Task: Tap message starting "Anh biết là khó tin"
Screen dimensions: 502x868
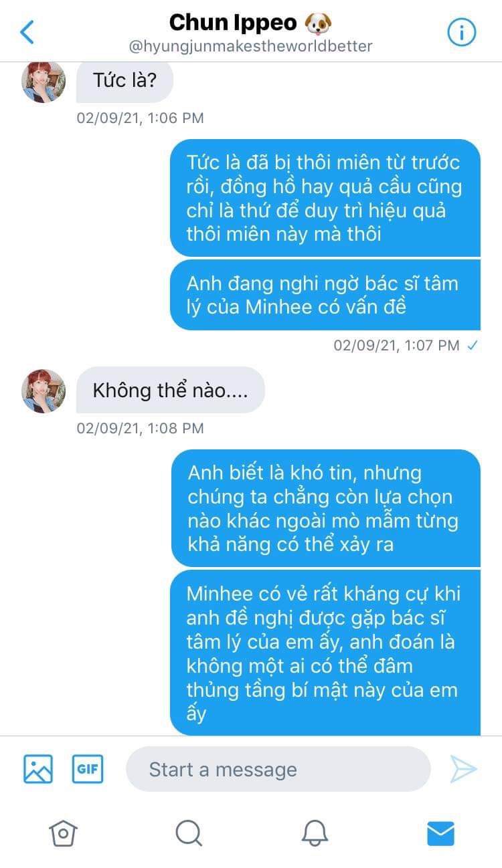Action: tap(326, 508)
